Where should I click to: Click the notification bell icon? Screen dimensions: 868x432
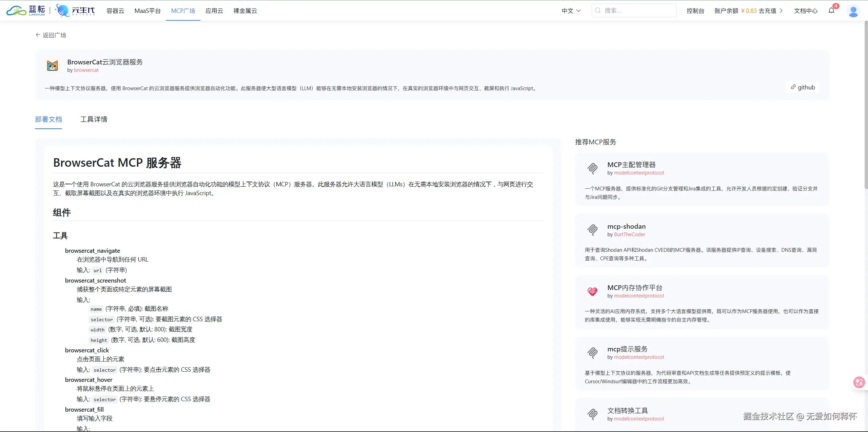(x=831, y=11)
